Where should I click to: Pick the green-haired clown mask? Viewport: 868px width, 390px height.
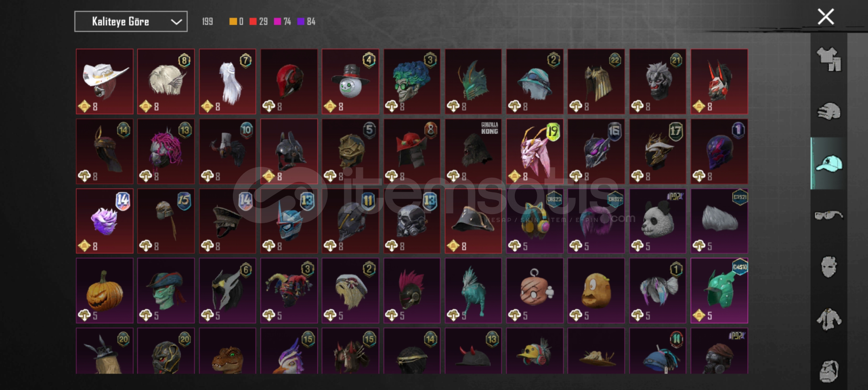click(412, 82)
